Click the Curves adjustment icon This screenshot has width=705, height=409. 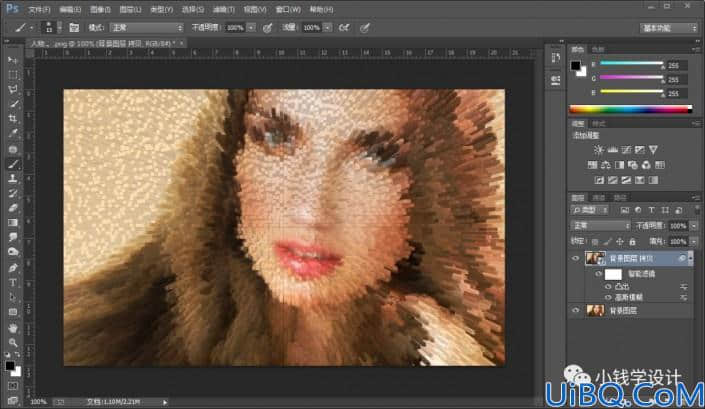tap(626, 150)
